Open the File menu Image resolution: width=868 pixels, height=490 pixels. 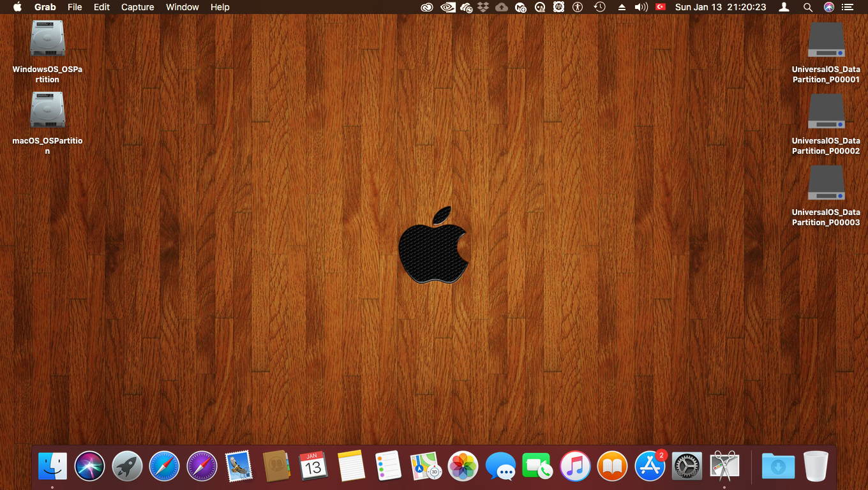point(75,7)
